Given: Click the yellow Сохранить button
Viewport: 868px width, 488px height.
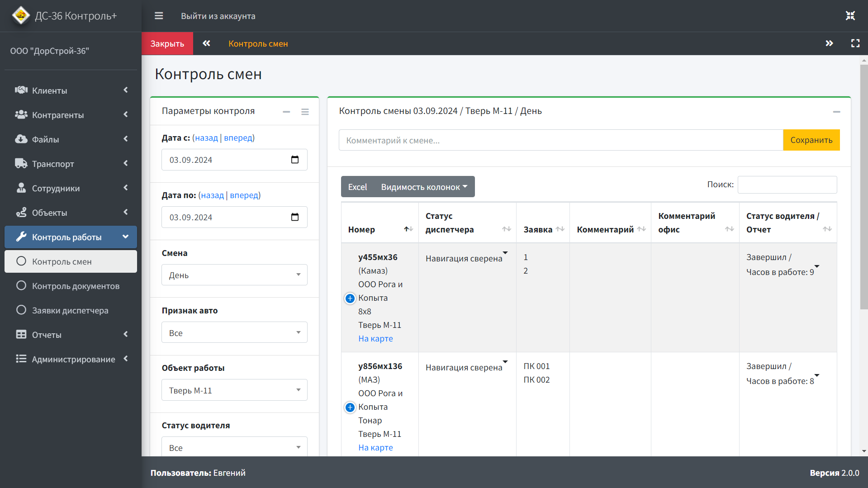Looking at the screenshot, I should pyautogui.click(x=811, y=140).
